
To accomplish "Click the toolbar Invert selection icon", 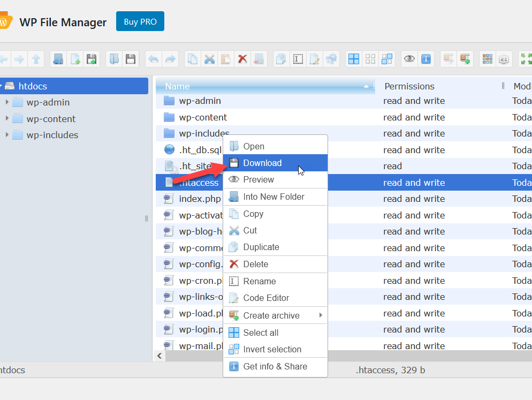I will (x=387, y=59).
